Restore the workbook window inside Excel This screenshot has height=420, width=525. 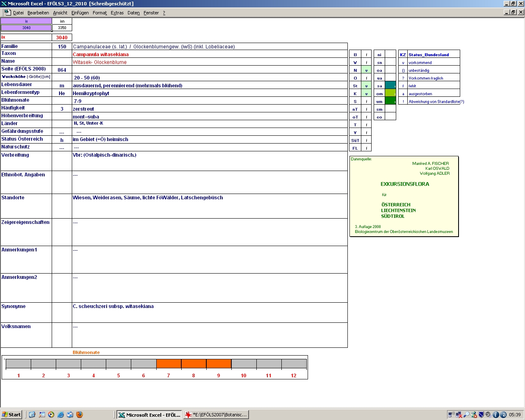click(x=514, y=12)
